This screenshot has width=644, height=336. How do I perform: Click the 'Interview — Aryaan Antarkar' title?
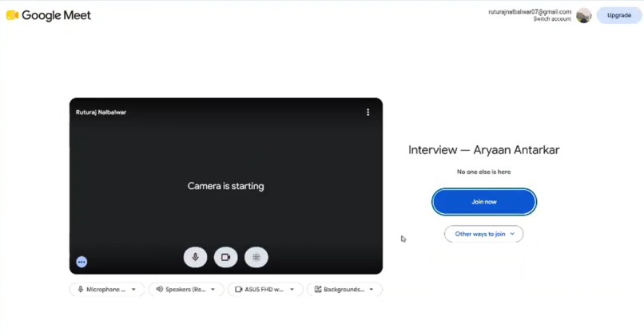point(484,150)
